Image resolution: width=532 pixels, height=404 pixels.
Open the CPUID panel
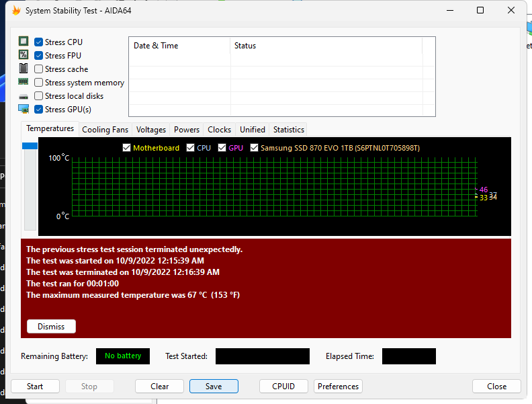tap(283, 387)
